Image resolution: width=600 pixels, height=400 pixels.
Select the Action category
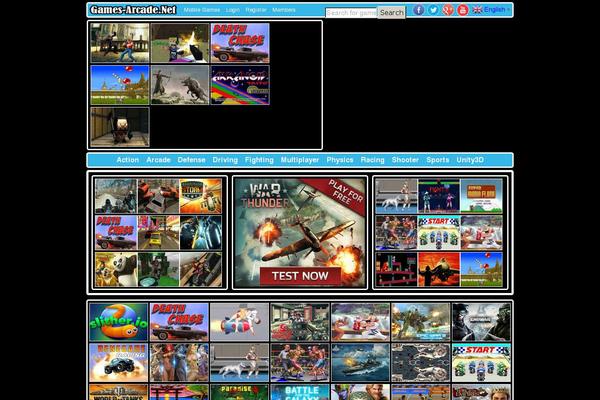point(127,160)
